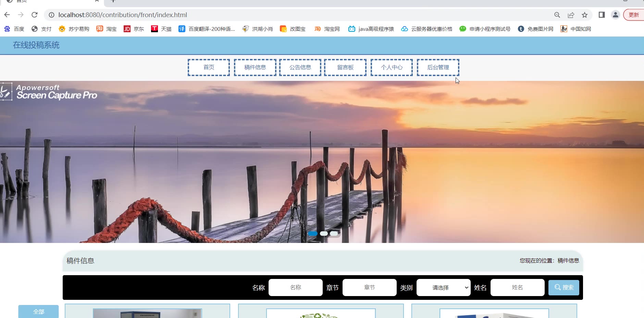Viewport: 644px width, 318px height.
Task: Click the browser back arrow
Action: point(7,15)
